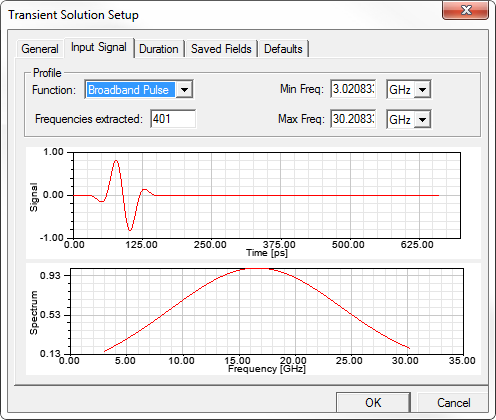The height and width of the screenshot is (420, 496).
Task: Click the OK button
Action: [x=373, y=402]
